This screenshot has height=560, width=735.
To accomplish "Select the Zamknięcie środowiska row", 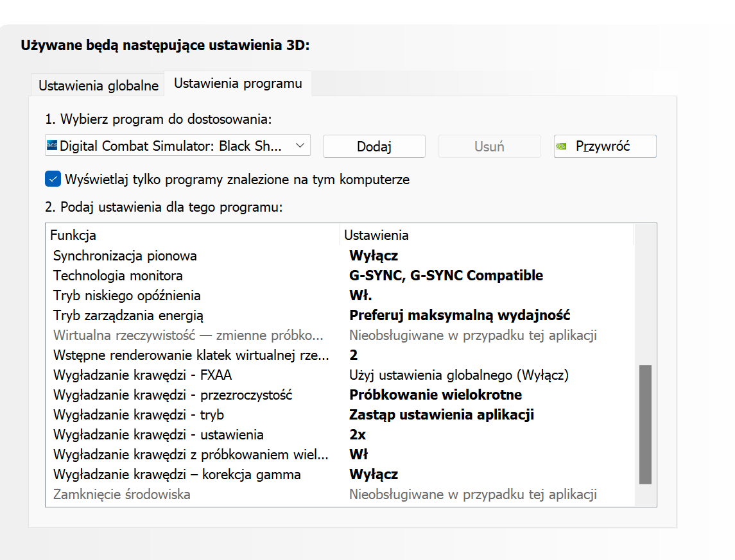I will [340, 495].
